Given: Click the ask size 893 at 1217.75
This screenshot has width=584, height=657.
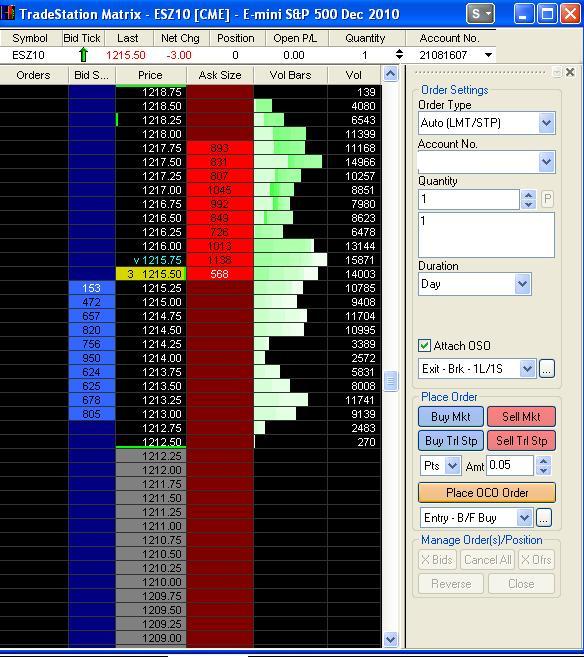Looking at the screenshot, I should tap(220, 148).
